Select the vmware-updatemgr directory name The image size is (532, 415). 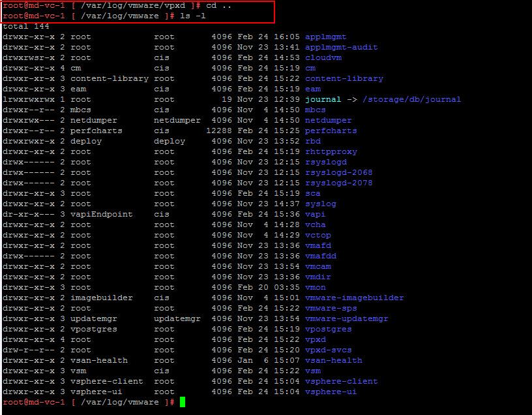[x=346, y=319]
